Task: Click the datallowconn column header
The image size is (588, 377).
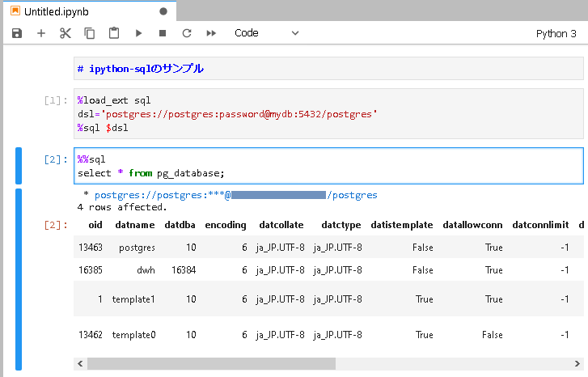Action: coord(472,225)
